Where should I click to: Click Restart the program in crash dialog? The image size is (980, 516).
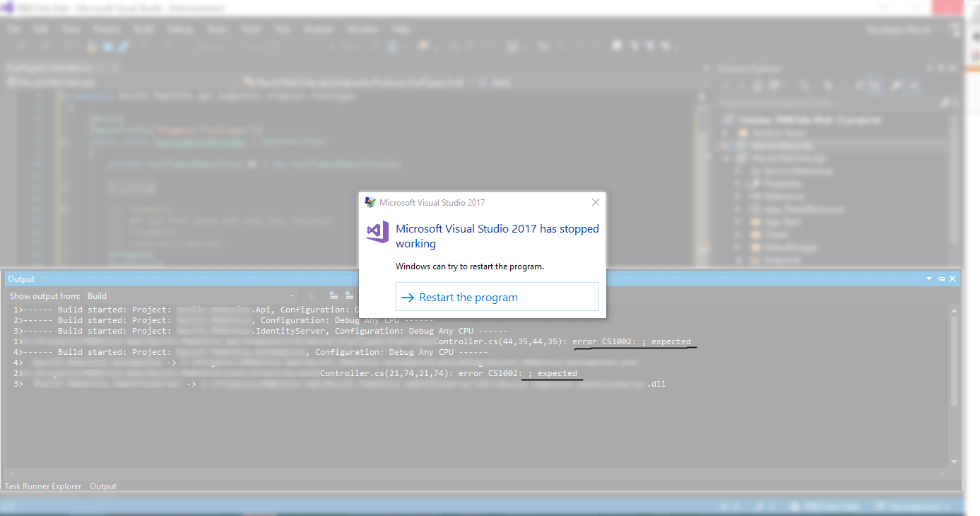(497, 297)
